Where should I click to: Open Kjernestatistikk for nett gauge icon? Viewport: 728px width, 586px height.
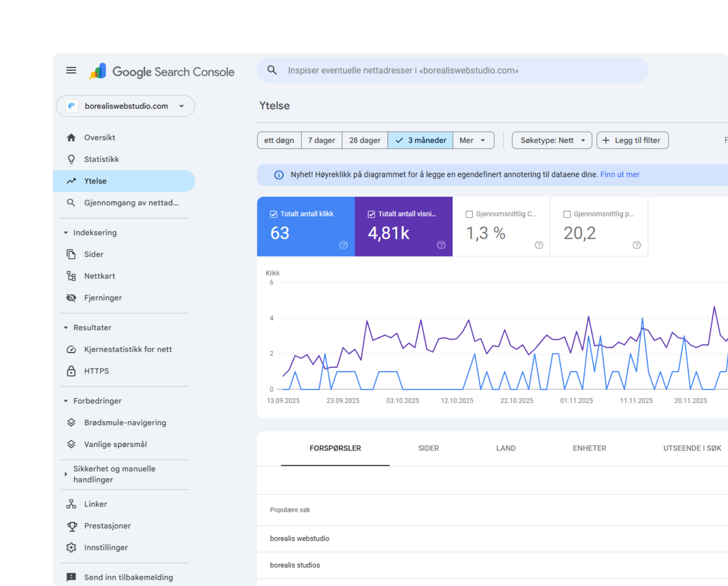[71, 349]
